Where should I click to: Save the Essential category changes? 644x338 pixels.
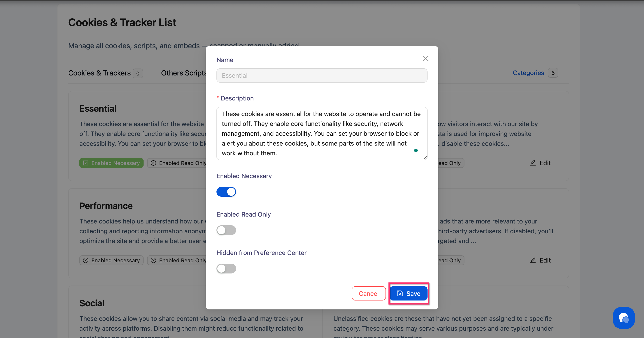tap(409, 293)
